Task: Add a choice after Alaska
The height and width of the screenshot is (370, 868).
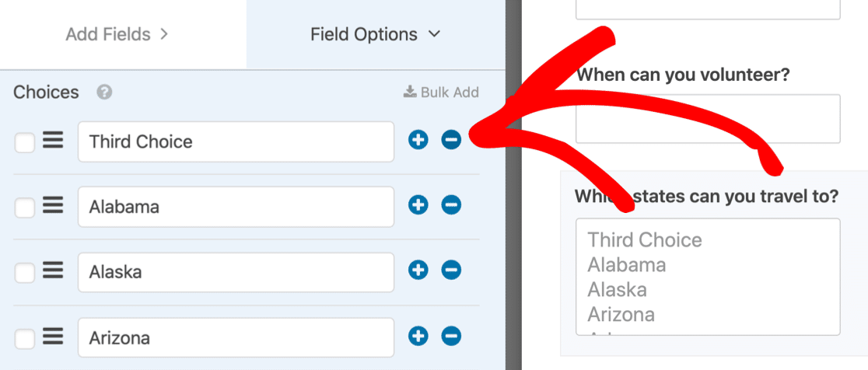Action: [x=418, y=271]
